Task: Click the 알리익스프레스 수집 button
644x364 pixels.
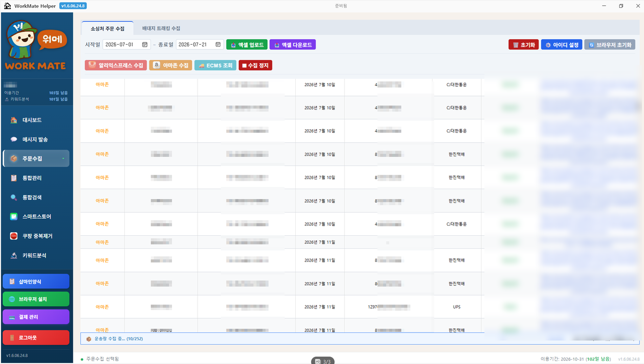Action: click(x=116, y=65)
